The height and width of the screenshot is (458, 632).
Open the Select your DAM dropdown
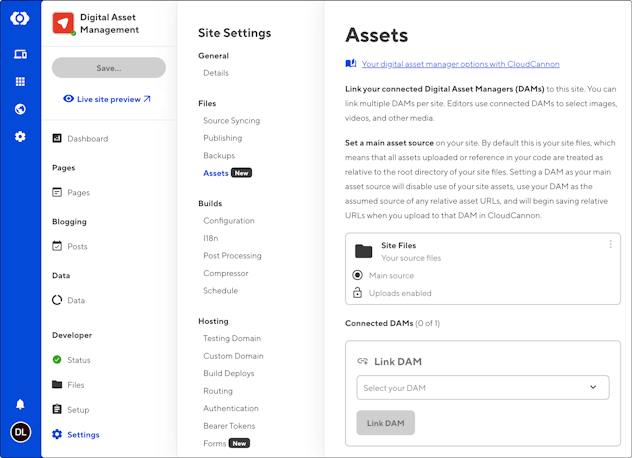point(482,387)
